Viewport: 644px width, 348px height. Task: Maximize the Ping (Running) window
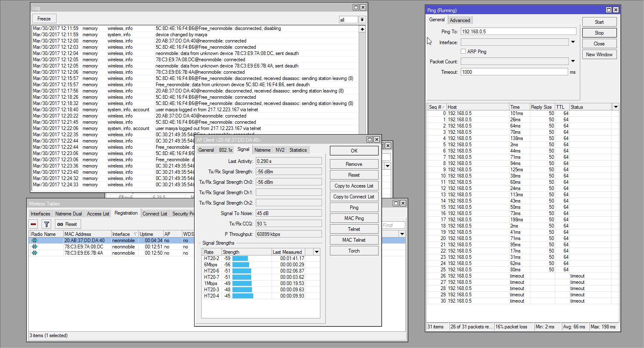(609, 10)
